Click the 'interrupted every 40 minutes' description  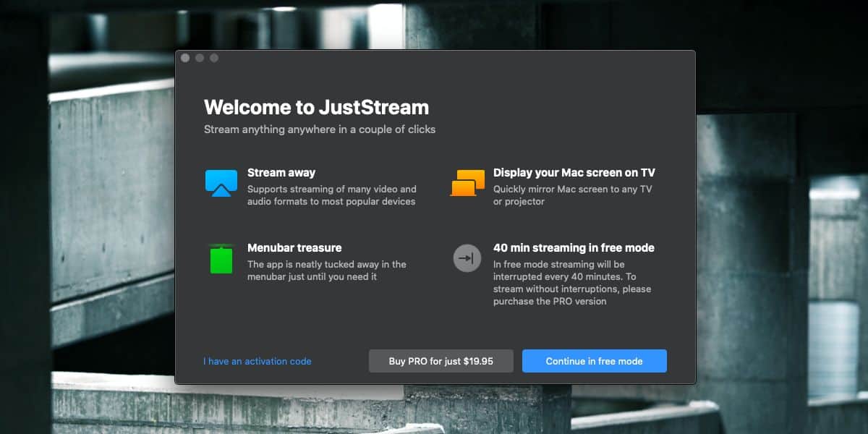572,283
